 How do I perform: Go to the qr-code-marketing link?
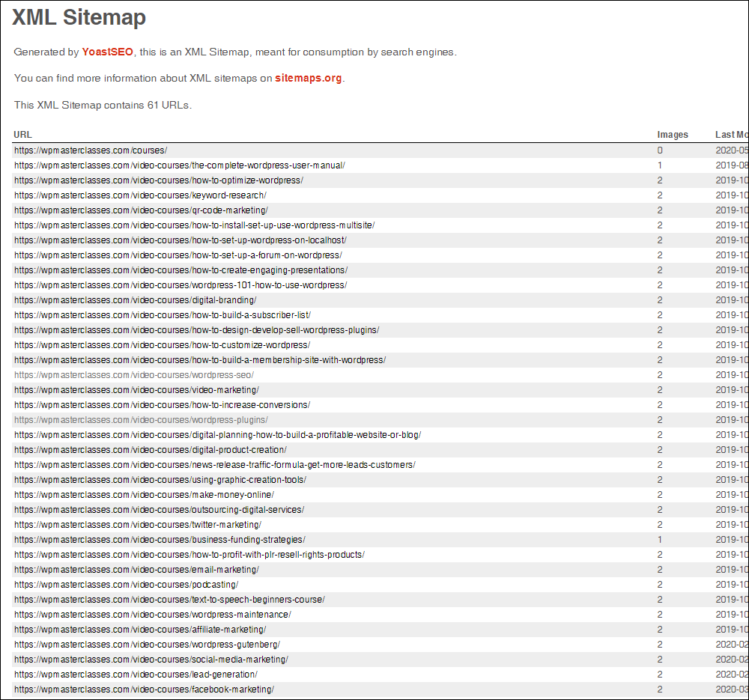141,210
